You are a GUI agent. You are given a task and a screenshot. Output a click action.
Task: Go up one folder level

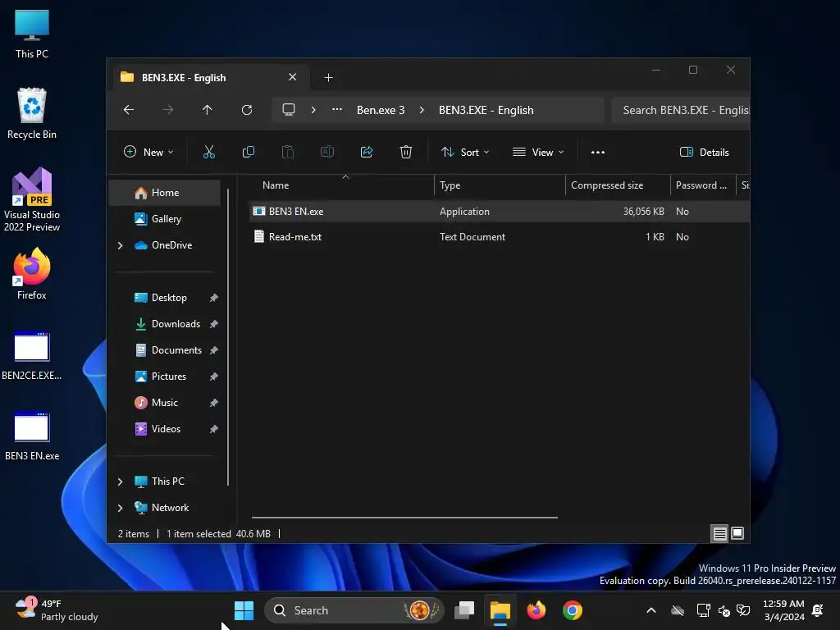tap(208, 110)
